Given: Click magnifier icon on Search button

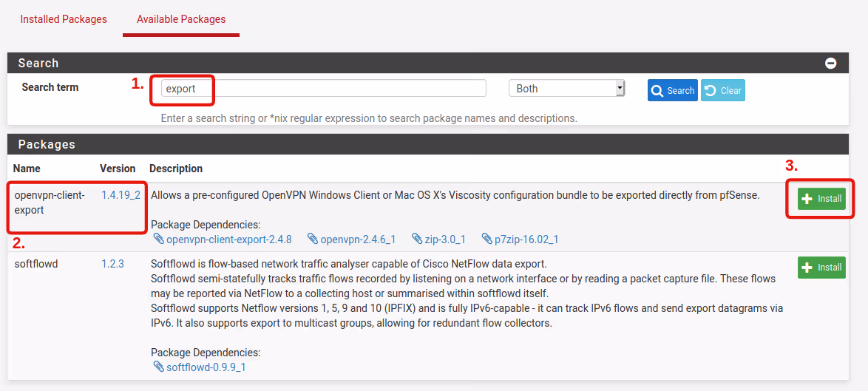Looking at the screenshot, I should coord(657,90).
